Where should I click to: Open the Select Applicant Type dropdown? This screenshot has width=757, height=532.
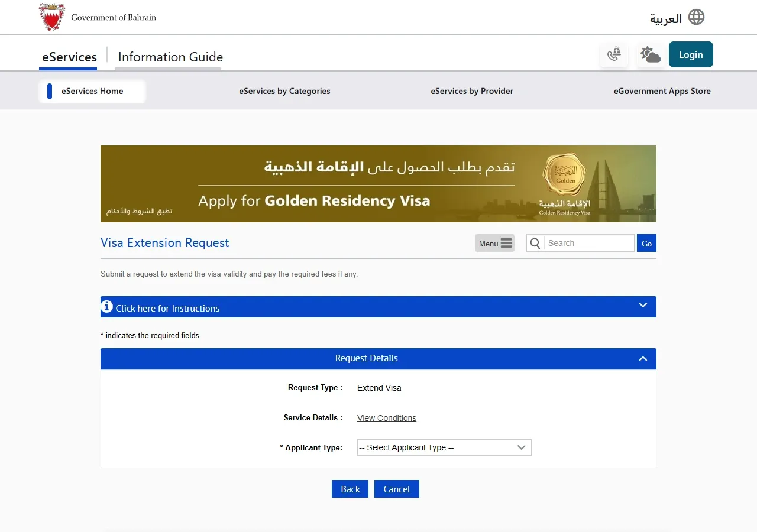click(x=444, y=447)
